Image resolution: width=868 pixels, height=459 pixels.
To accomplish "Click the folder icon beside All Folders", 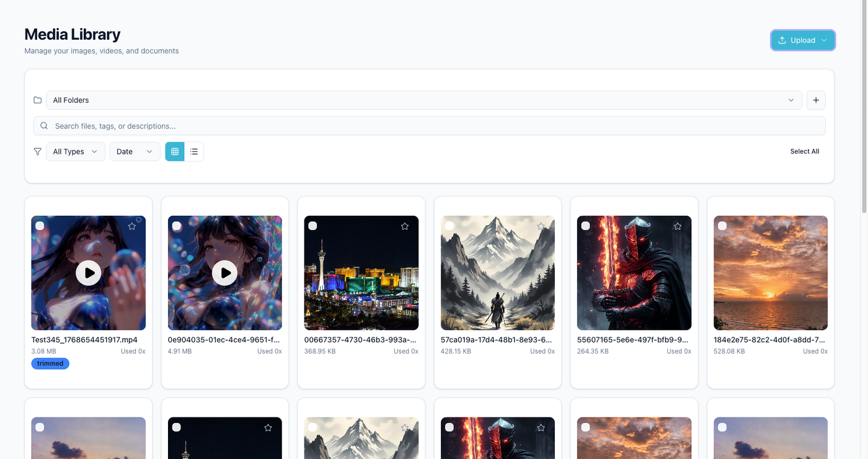I will (38, 100).
